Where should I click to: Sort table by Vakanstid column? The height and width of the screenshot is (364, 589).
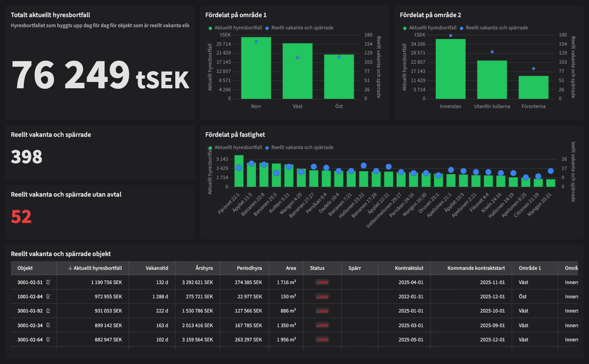point(156,268)
